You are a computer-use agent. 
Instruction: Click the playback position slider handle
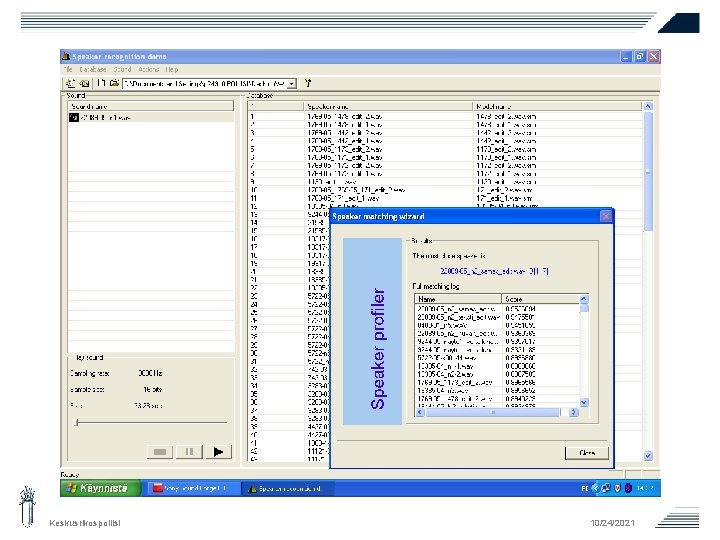point(77,422)
